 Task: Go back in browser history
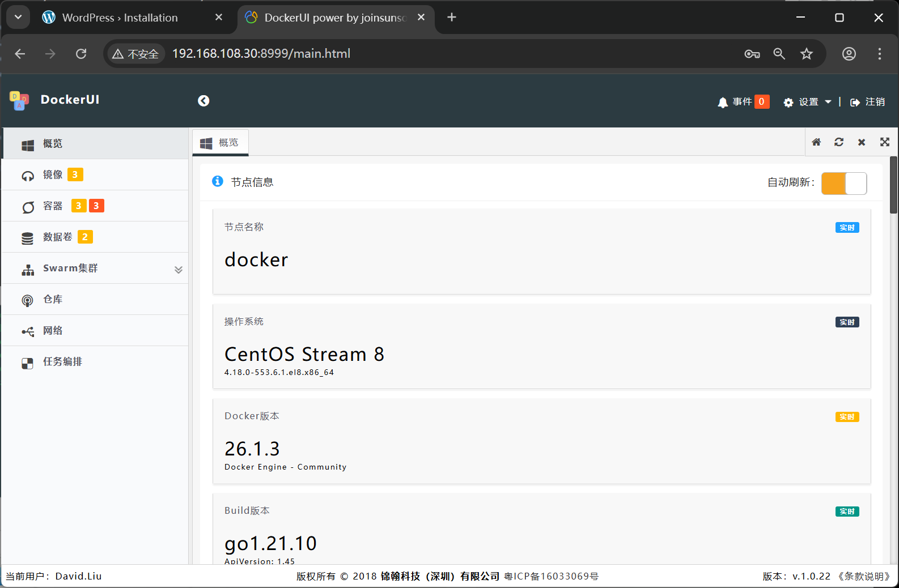(20, 54)
